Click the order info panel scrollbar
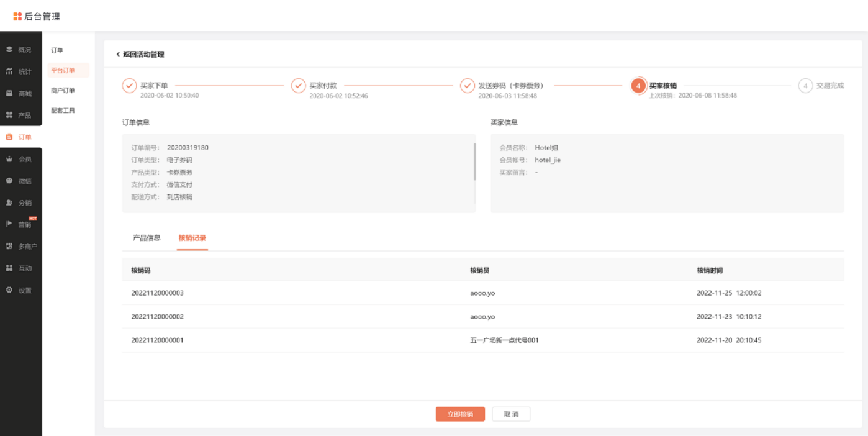This screenshot has height=436, width=868. coord(475,162)
